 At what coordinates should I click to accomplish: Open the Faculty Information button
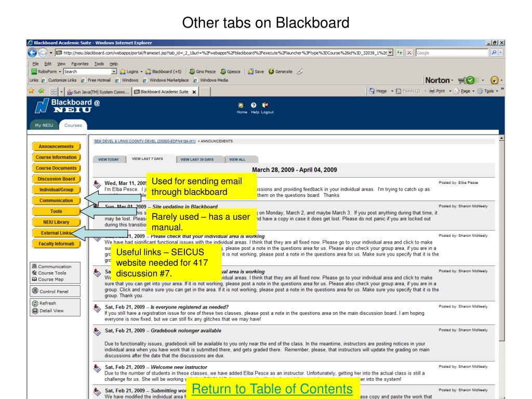(x=56, y=244)
